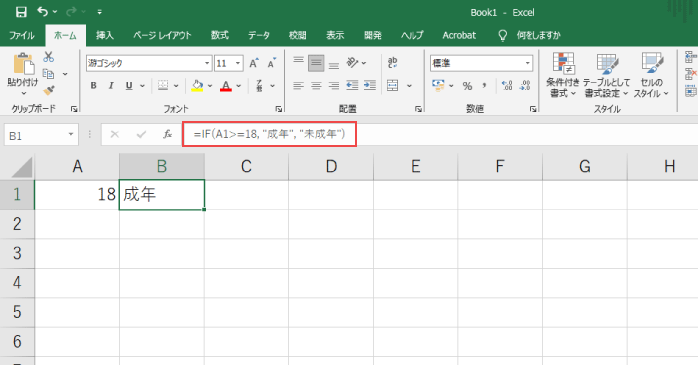Decrease the decimal places

pos(525,85)
